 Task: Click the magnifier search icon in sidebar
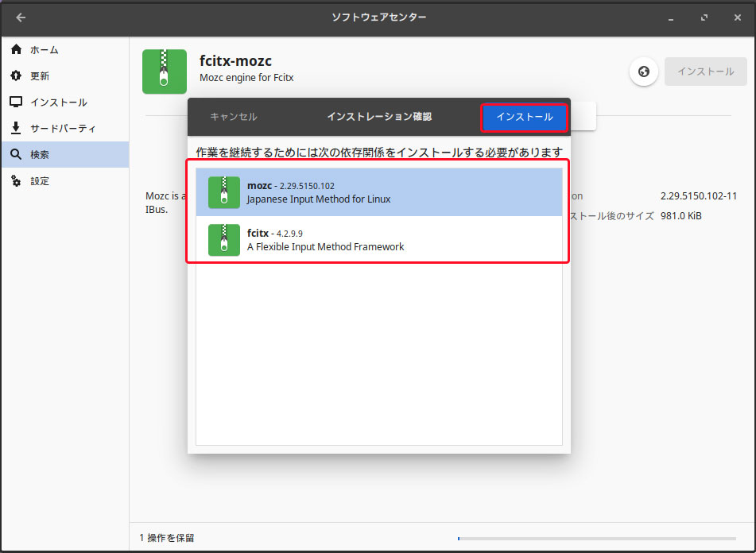(x=16, y=155)
